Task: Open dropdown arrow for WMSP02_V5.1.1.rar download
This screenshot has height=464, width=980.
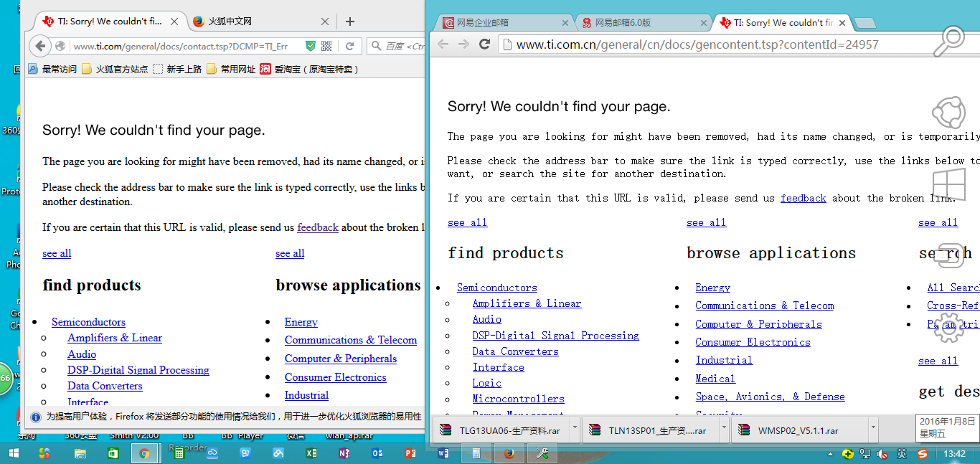Action: [872, 430]
